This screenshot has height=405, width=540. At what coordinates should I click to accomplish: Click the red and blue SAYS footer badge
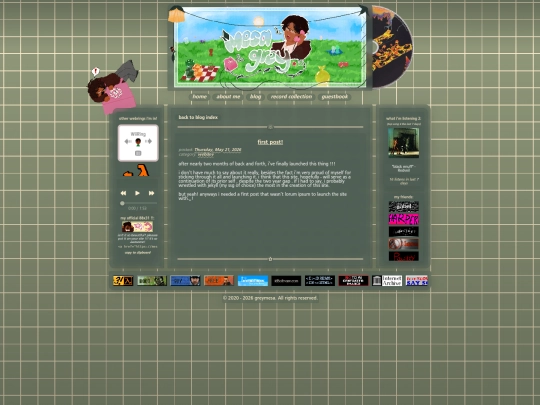coord(417,281)
